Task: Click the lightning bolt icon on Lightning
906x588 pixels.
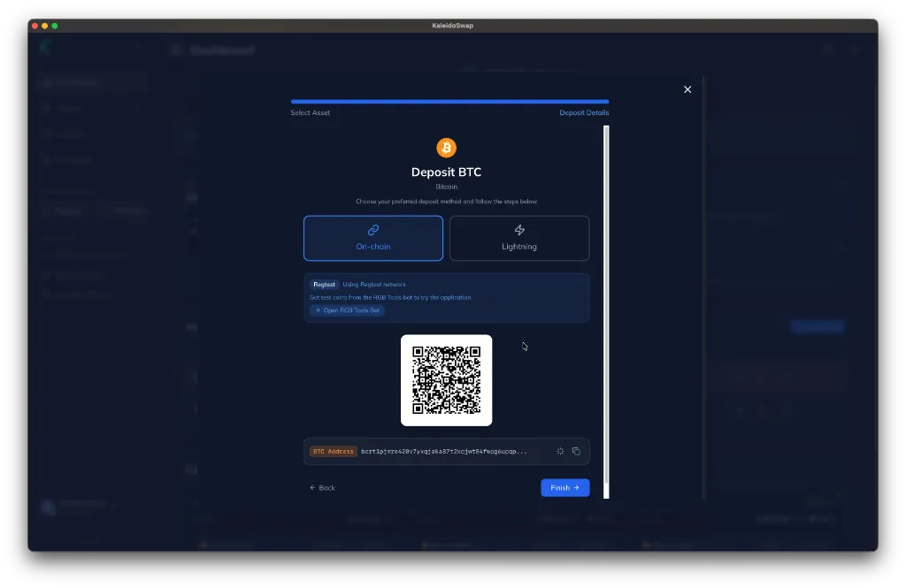Action: coord(518,228)
